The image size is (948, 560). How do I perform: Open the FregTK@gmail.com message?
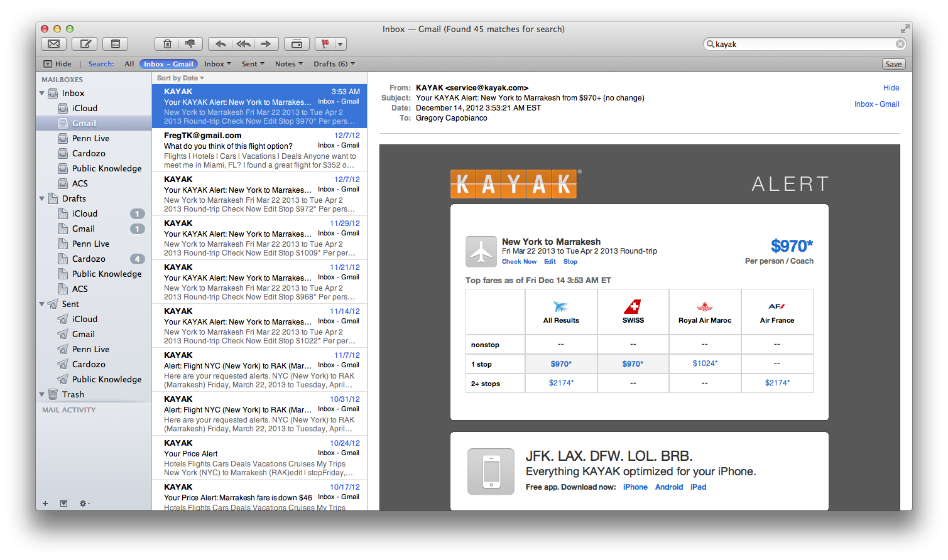259,150
